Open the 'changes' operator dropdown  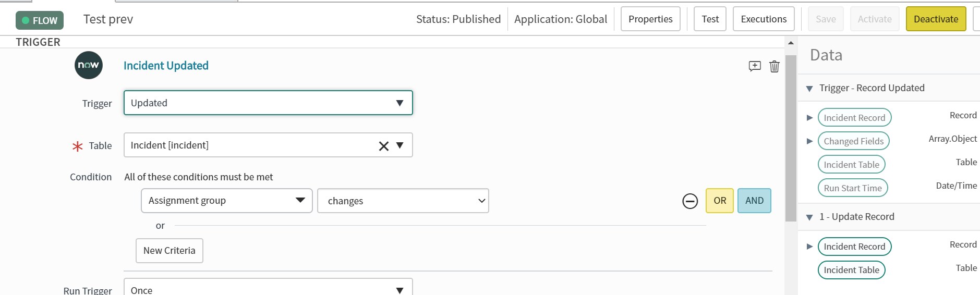403,201
